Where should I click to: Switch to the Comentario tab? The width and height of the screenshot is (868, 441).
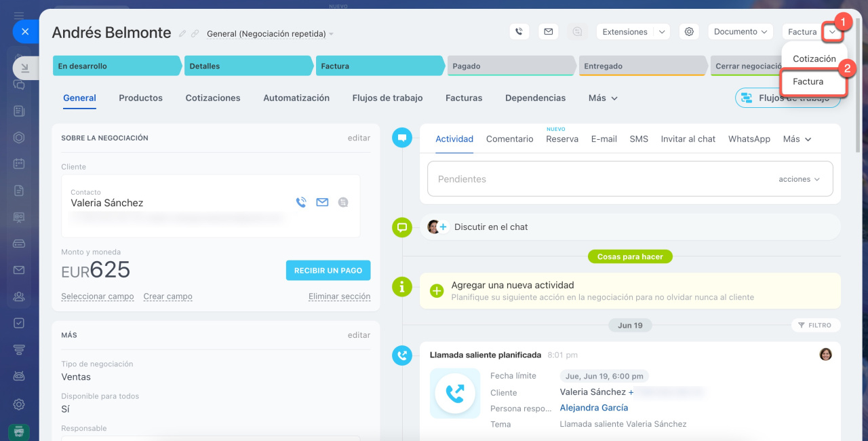coord(510,139)
